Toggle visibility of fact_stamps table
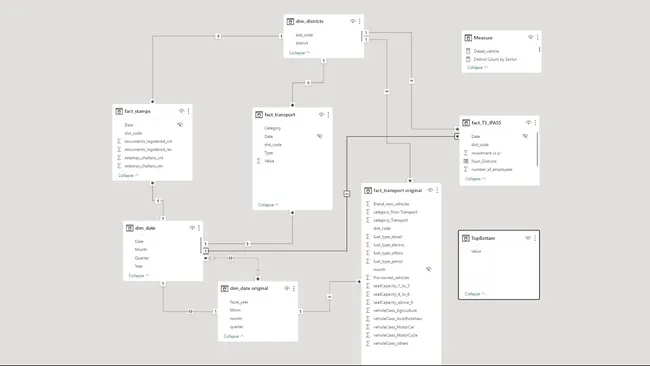Image resolution: width=650 pixels, height=366 pixels. coord(181,111)
